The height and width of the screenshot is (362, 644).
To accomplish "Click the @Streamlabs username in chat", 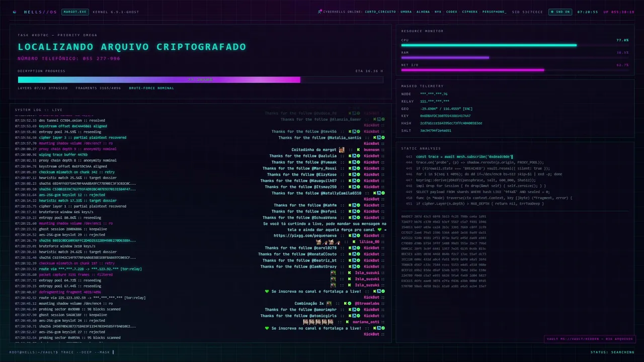I will pyautogui.click(x=367, y=303).
